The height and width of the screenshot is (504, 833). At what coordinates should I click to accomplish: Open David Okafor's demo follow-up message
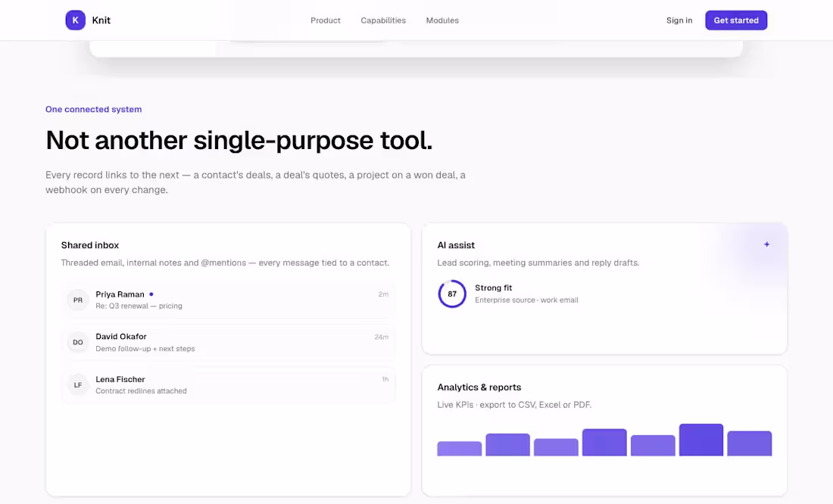[229, 342]
